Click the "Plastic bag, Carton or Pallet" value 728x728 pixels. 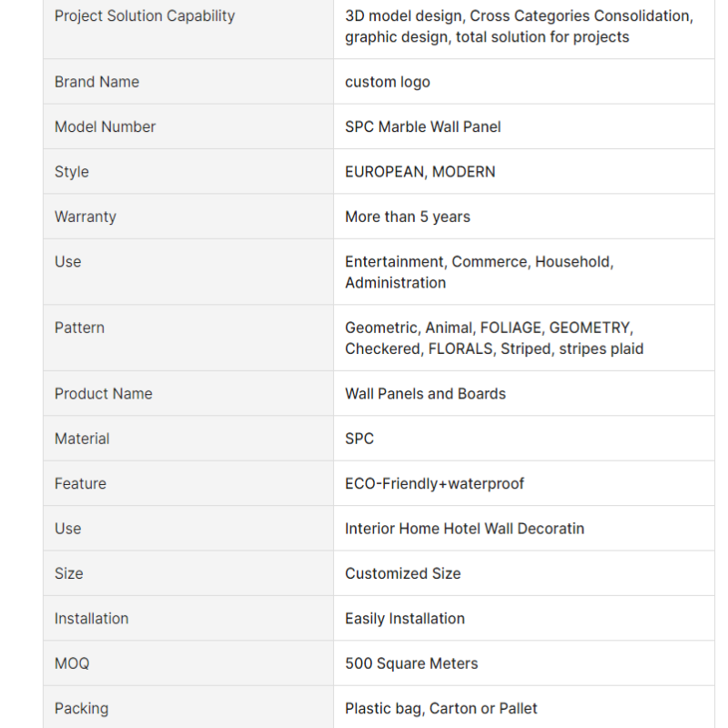440,708
